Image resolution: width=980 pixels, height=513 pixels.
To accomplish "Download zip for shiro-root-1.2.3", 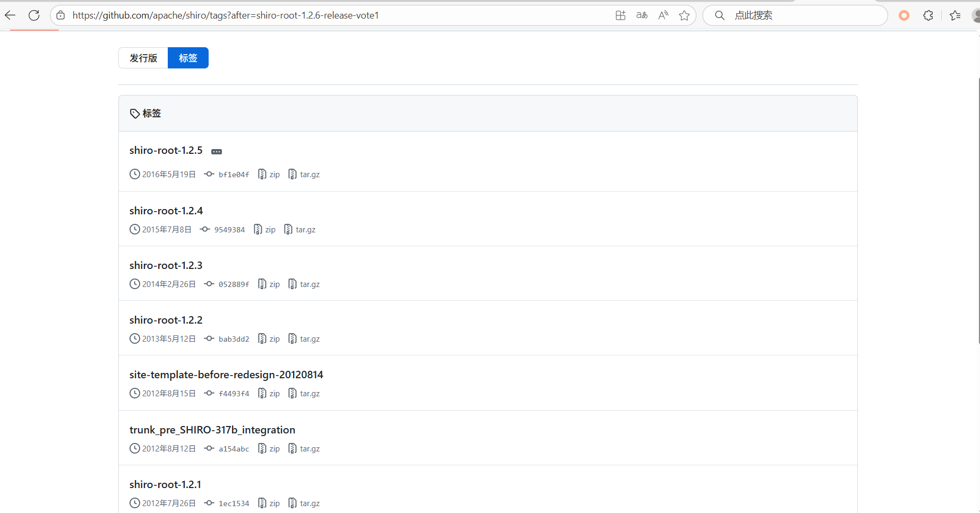I will coord(269,284).
